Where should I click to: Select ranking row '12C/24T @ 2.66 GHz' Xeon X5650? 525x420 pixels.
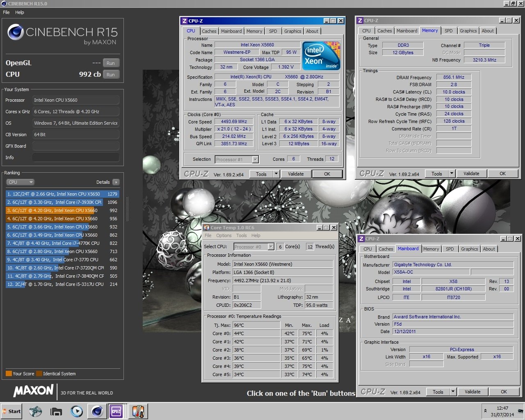click(62, 194)
